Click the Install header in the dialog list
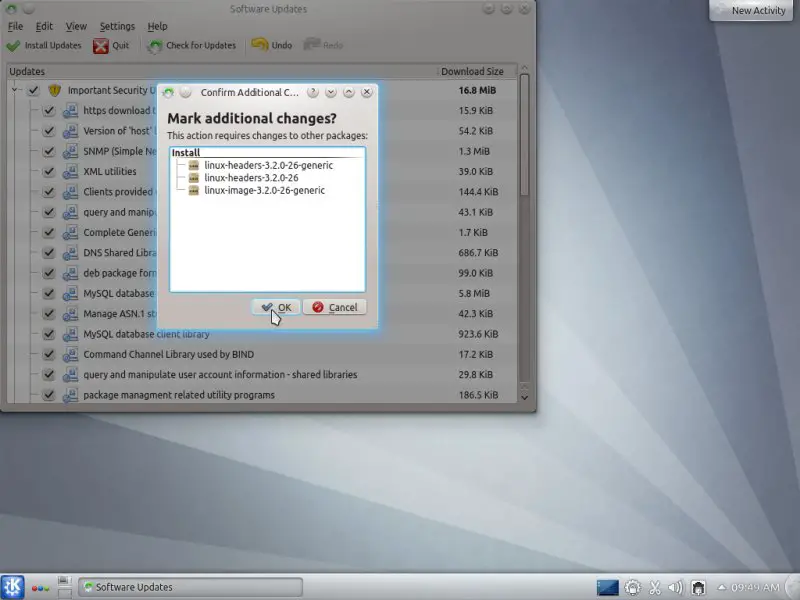Screen dimensions: 800x600 pos(267,153)
